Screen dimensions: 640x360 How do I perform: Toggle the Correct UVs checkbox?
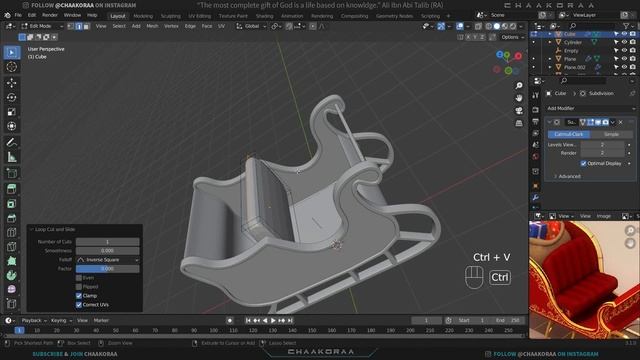tap(79, 304)
